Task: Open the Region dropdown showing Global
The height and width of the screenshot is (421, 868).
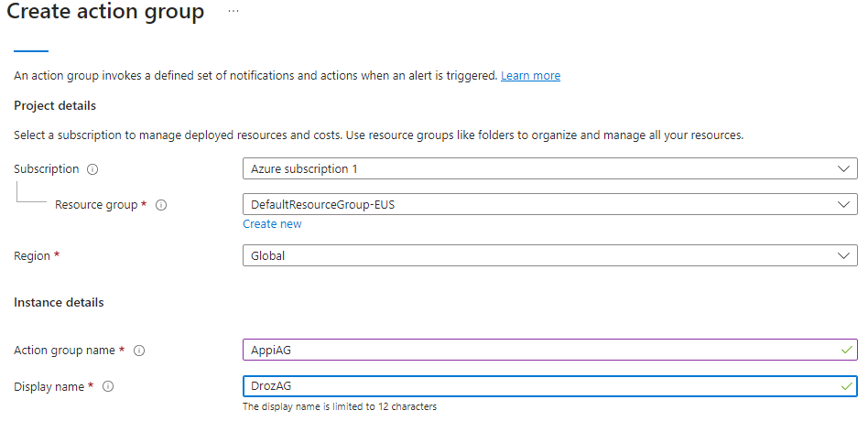Action: click(549, 256)
